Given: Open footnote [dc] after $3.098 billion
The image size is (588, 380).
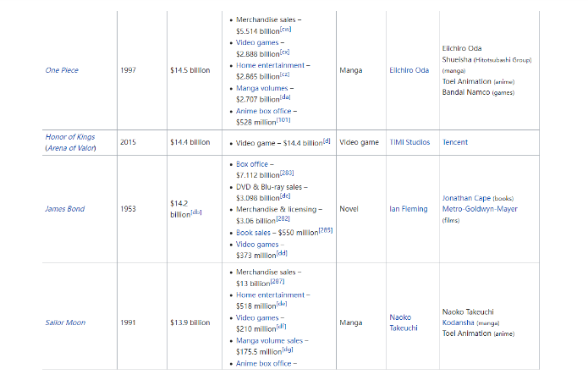Looking at the screenshot, I should [285, 196].
